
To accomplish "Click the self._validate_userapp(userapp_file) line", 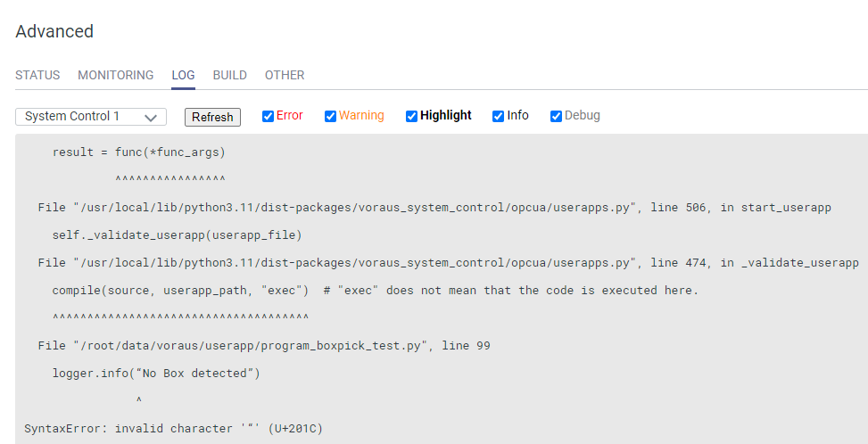I will (x=177, y=235).
